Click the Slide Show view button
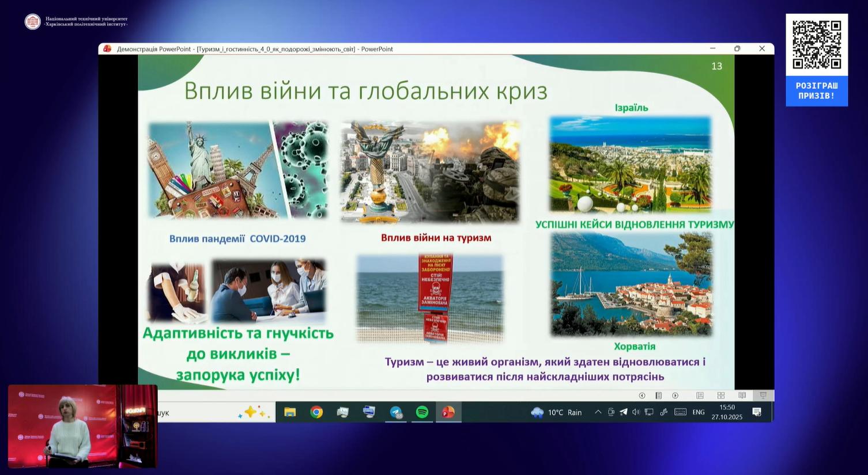The height and width of the screenshot is (475, 868). (x=763, y=396)
